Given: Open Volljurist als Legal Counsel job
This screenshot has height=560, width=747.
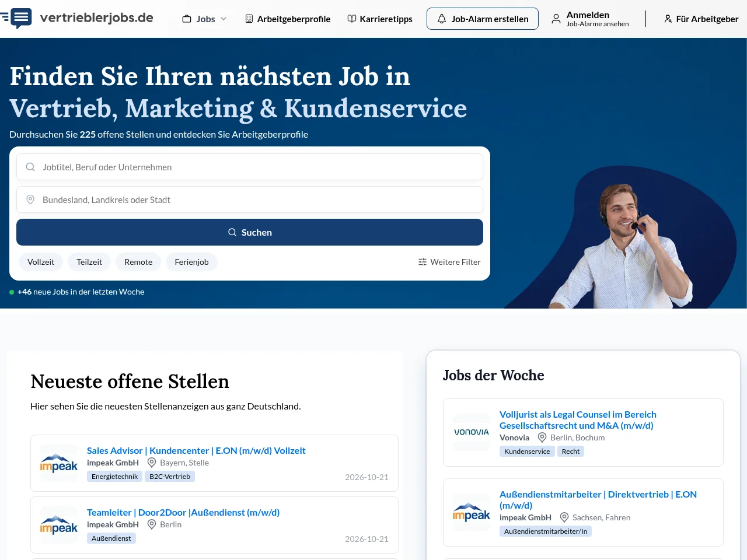Looking at the screenshot, I should [578, 420].
